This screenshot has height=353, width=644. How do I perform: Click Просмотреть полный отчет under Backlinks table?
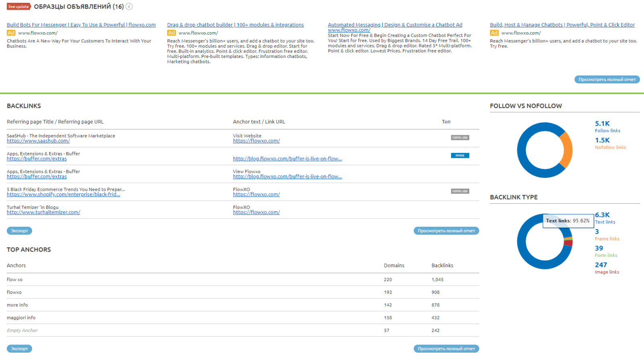tap(446, 231)
